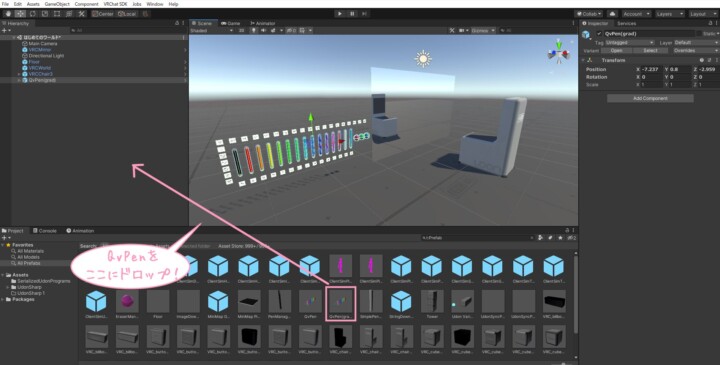The width and height of the screenshot is (720, 365).
Task: Expand VRCChair3 in Hierarchy
Action: 19,74
